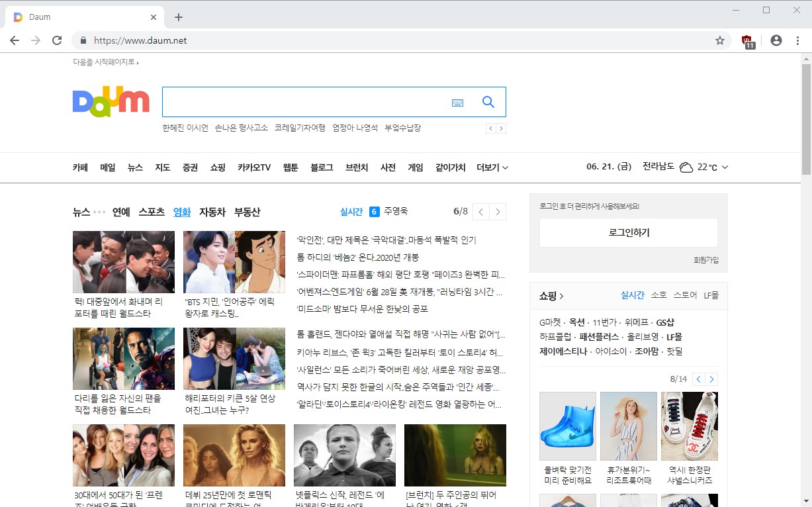Open 메일 in the navigation menu
The height and width of the screenshot is (507, 812).
click(x=108, y=167)
